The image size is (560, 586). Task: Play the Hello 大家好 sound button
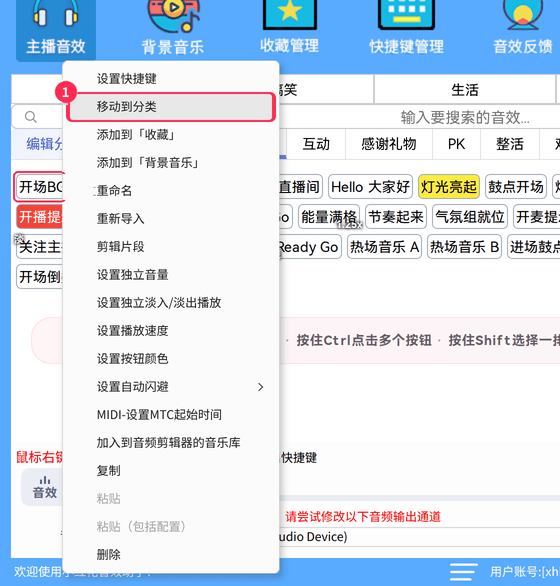(370, 186)
